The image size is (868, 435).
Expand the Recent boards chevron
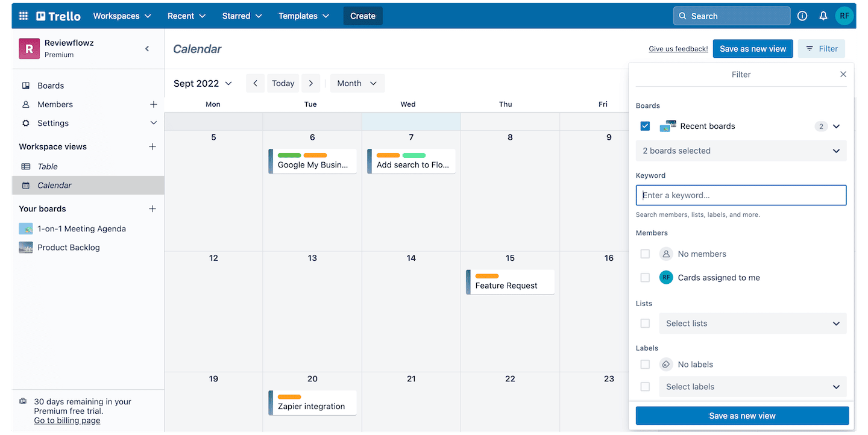click(836, 127)
